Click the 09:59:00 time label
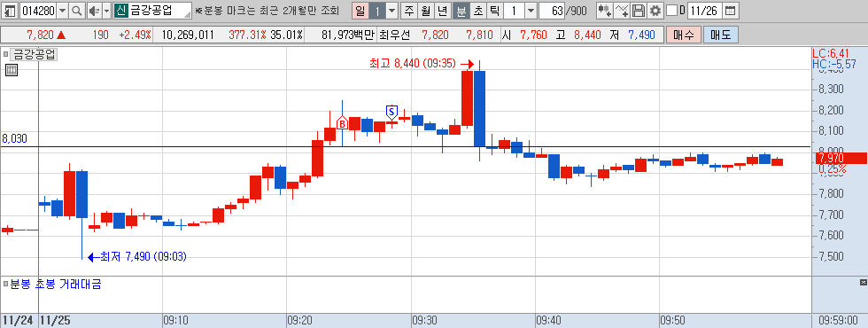This screenshot has width=868, height=328. tap(838, 320)
